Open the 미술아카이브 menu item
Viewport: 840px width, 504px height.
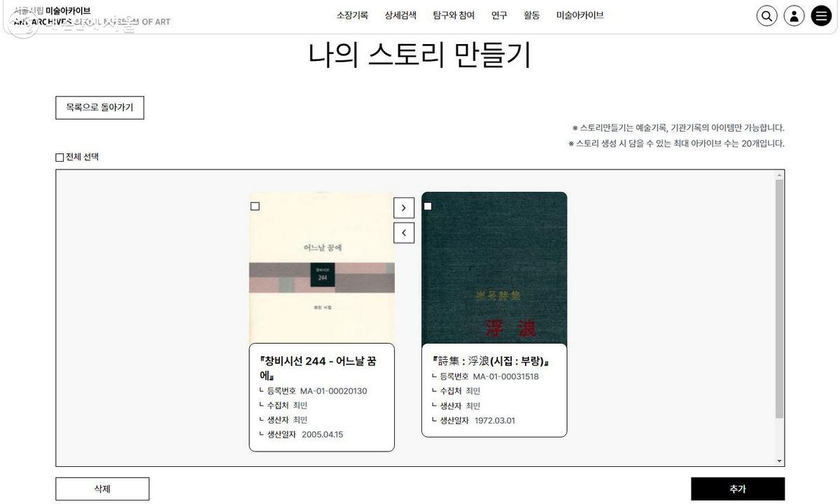pos(580,15)
